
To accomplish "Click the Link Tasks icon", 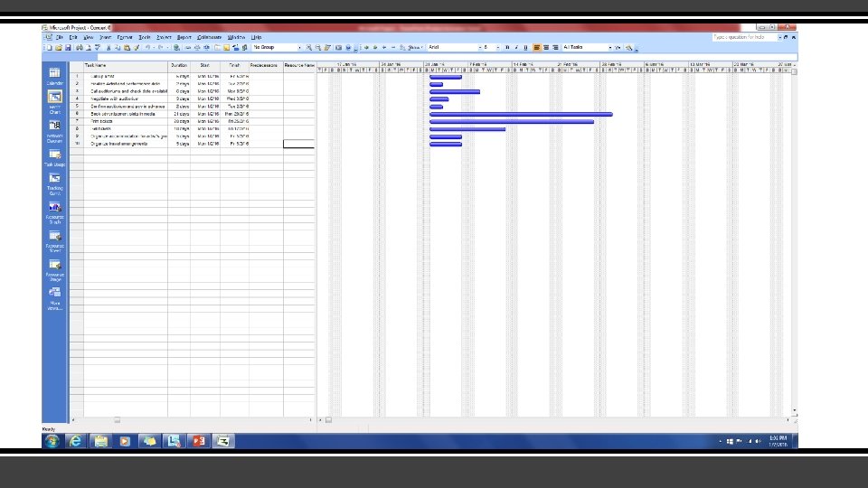I will coord(188,48).
